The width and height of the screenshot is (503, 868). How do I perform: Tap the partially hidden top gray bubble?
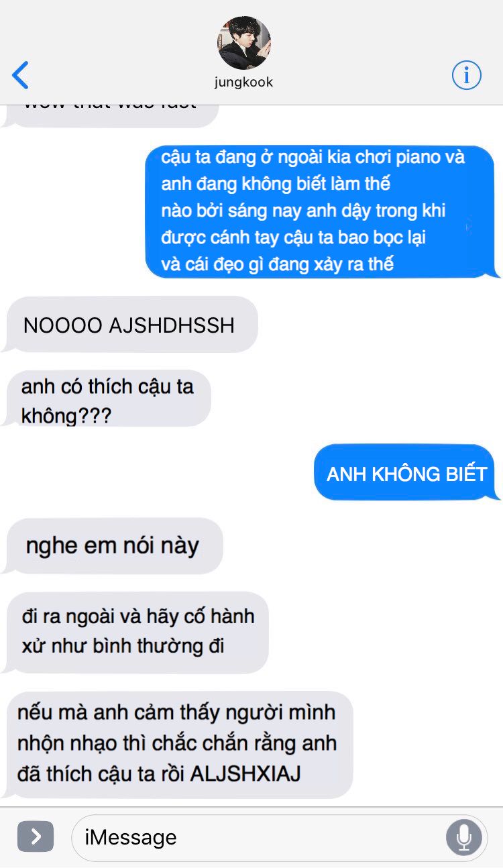[x=109, y=115]
